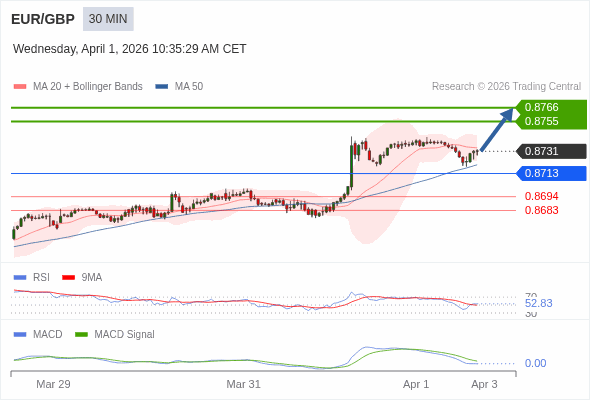Click the MA 50 legend label
This screenshot has height=400, width=590.
pos(189,87)
